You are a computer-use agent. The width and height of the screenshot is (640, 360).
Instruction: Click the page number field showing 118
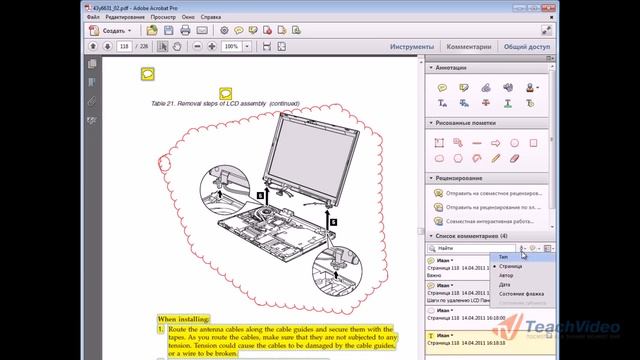(x=124, y=47)
